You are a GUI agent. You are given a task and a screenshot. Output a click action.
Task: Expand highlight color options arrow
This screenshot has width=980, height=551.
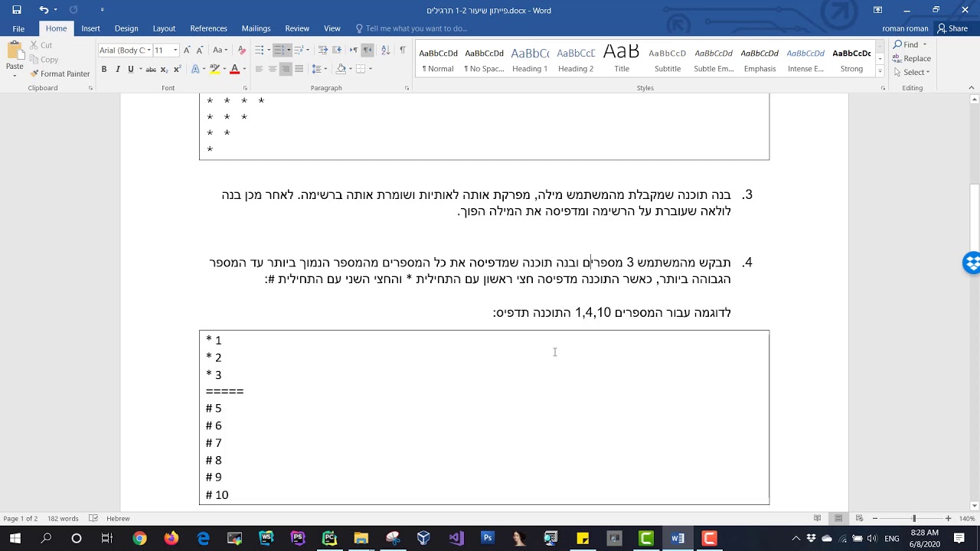[x=224, y=69]
